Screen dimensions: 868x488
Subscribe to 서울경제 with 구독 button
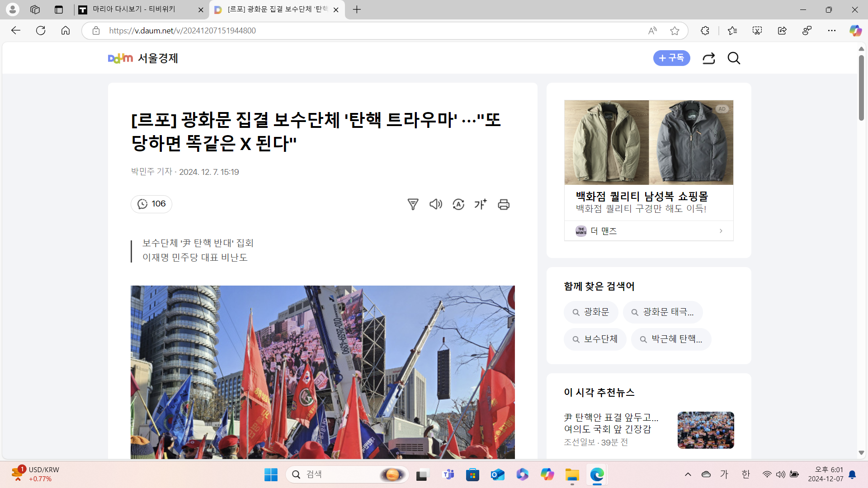click(671, 58)
